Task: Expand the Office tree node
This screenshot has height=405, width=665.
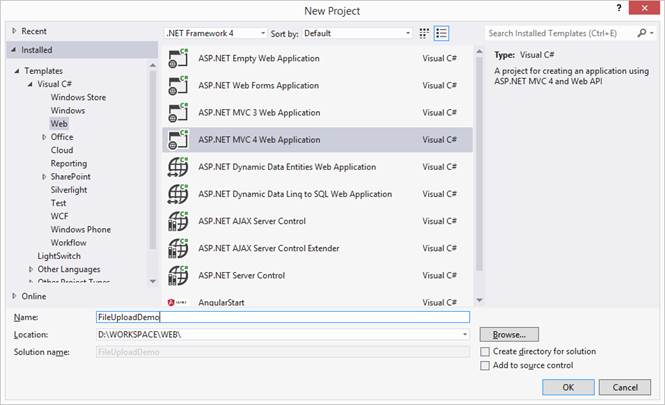Action: (44, 137)
